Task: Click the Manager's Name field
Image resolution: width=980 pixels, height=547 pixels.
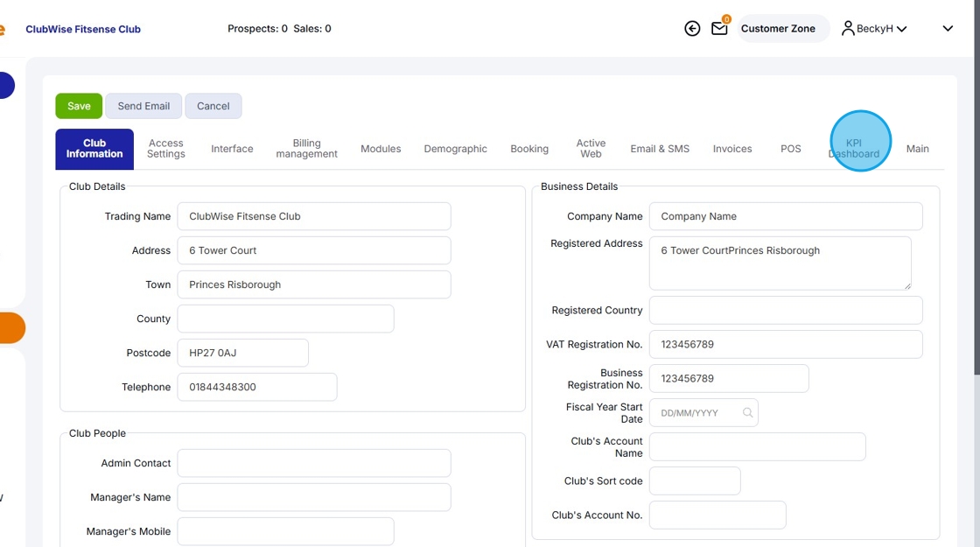Action: click(314, 498)
